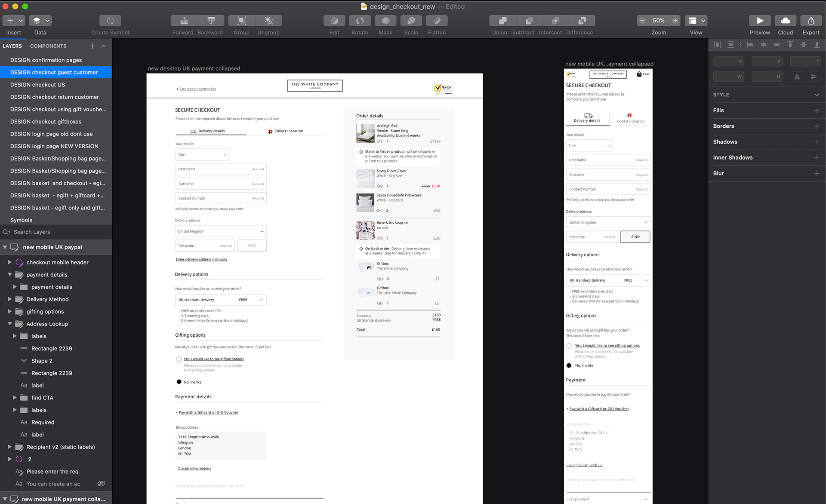Flip the layer horizontally

click(797, 77)
